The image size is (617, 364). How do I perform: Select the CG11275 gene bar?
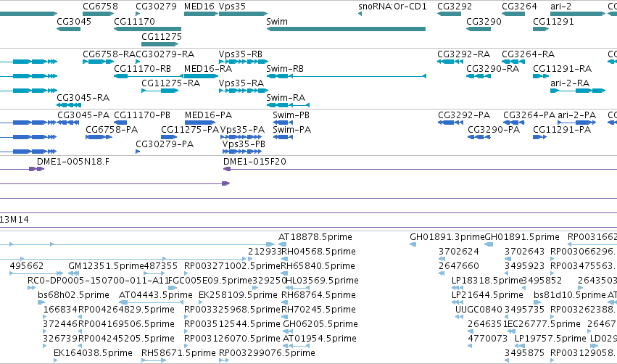[x=160, y=44]
